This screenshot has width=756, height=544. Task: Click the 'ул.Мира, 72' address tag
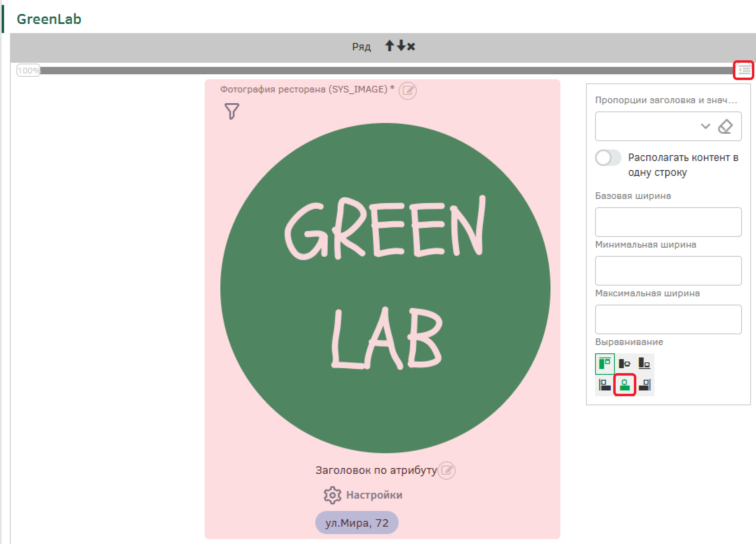(357, 523)
